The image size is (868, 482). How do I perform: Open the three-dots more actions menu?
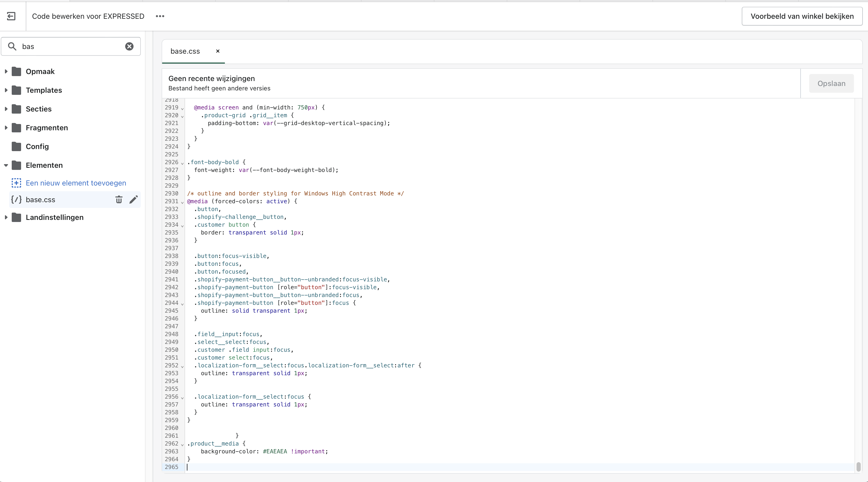160,16
